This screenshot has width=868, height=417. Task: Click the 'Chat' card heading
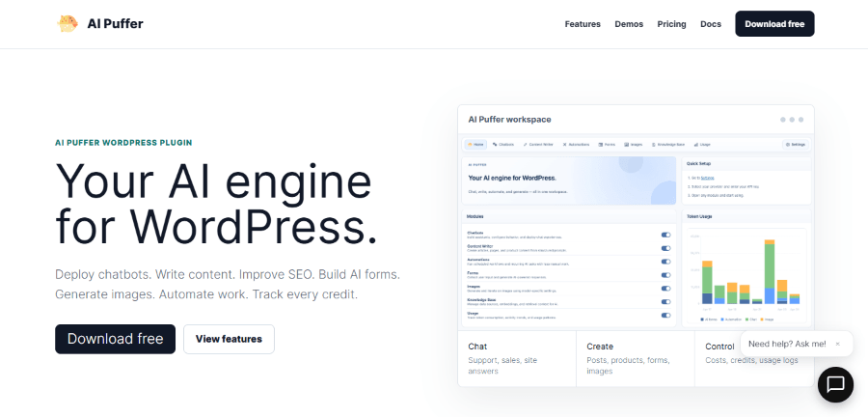[477, 347]
